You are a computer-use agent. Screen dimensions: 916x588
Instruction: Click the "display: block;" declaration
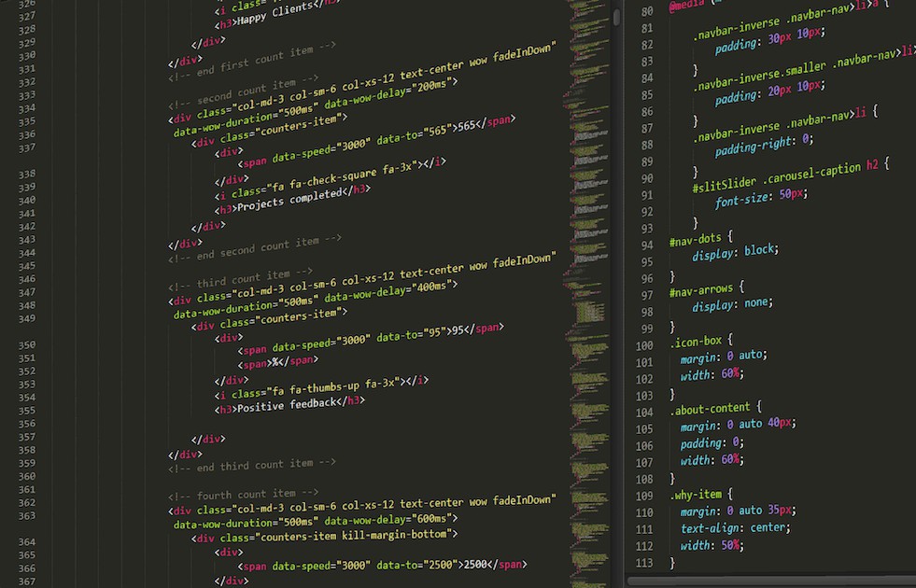[x=736, y=252]
